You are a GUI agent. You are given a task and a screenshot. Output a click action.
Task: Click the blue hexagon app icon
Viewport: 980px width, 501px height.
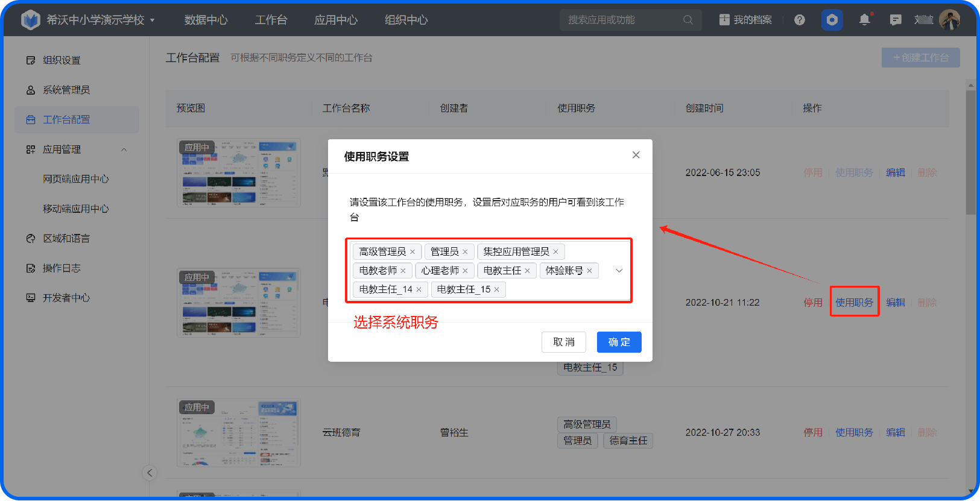coord(832,20)
